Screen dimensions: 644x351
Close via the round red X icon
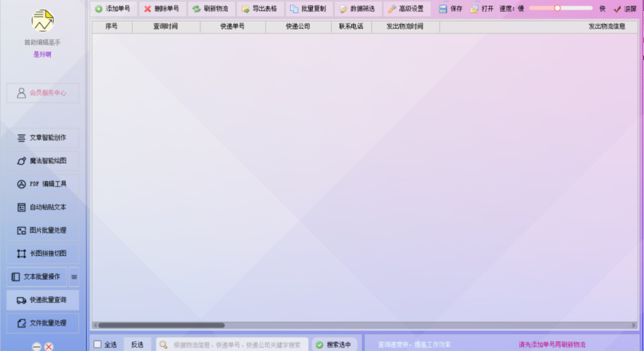(x=49, y=347)
